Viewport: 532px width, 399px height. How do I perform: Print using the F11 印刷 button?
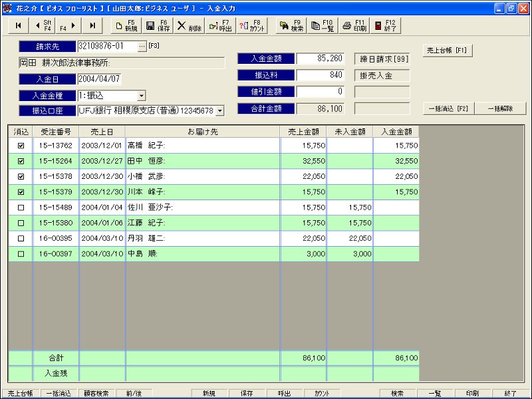tap(354, 26)
